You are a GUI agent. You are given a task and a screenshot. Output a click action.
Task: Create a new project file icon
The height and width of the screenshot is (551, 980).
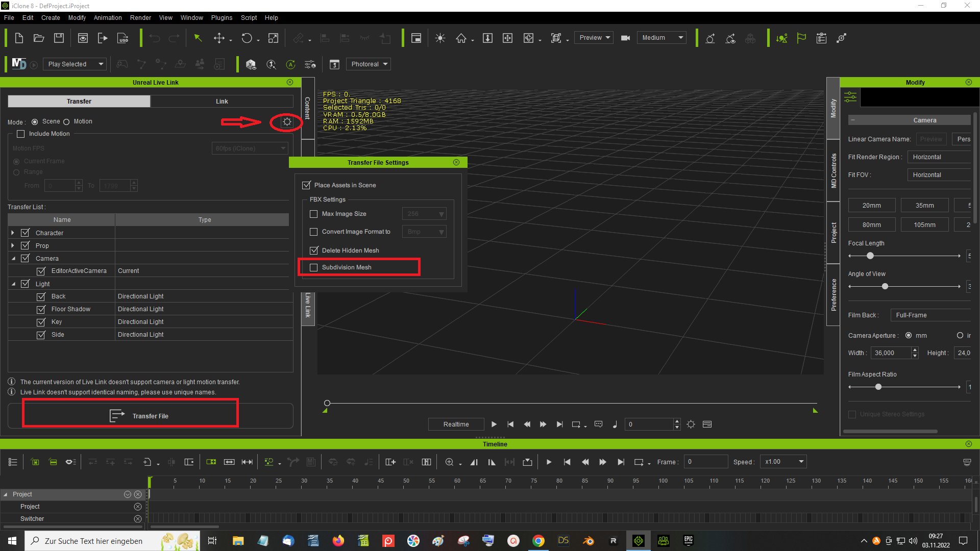(19, 38)
